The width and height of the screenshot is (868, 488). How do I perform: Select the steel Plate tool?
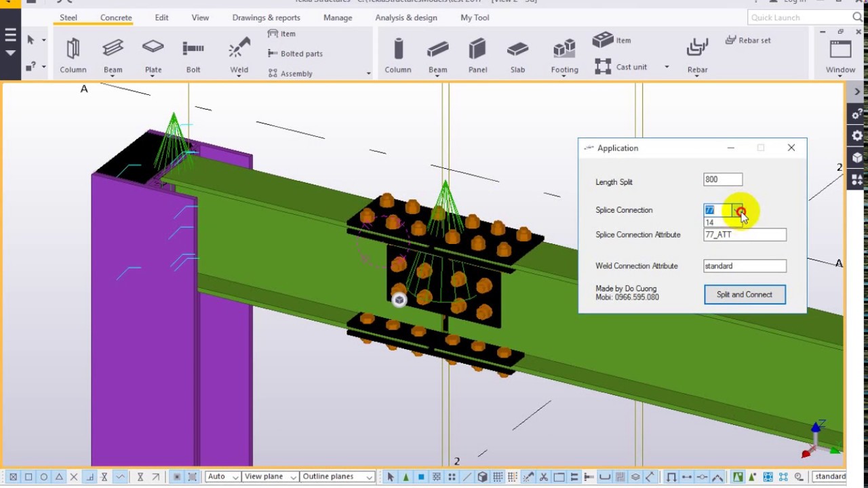(x=153, y=55)
